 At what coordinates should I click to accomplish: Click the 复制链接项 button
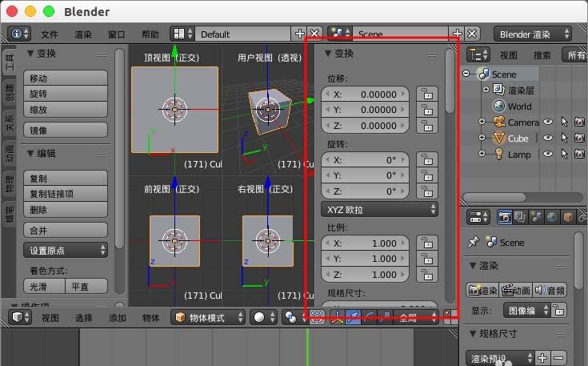point(66,194)
